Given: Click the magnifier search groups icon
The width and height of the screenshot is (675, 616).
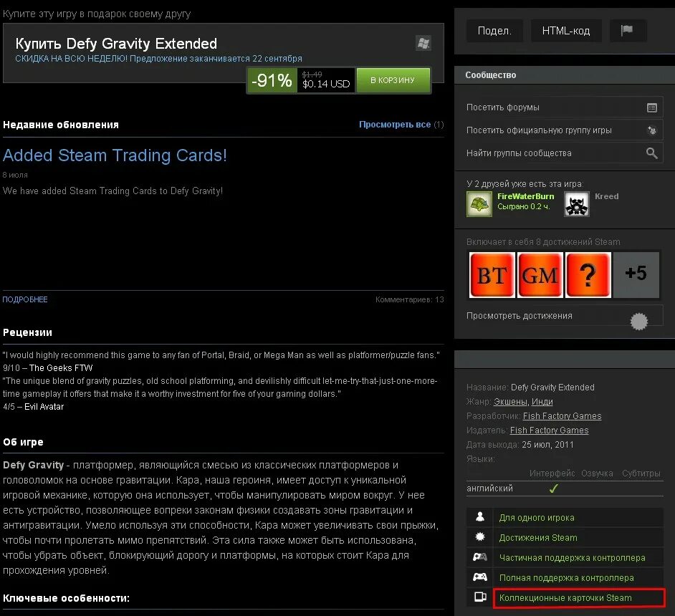Looking at the screenshot, I should (652, 153).
